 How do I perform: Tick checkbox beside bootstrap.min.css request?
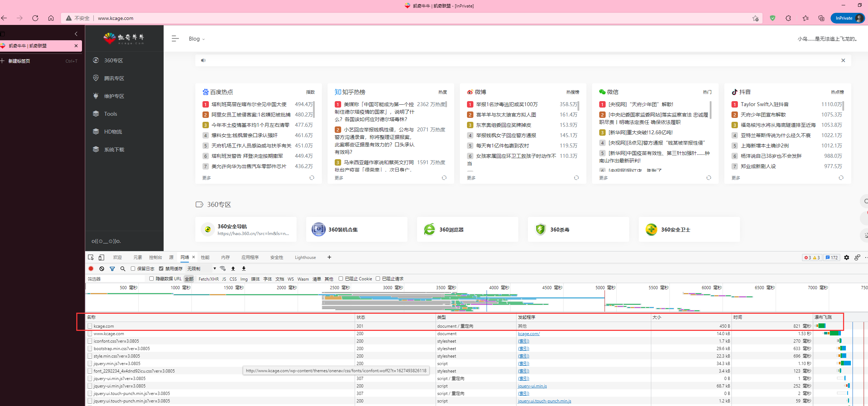(90, 349)
